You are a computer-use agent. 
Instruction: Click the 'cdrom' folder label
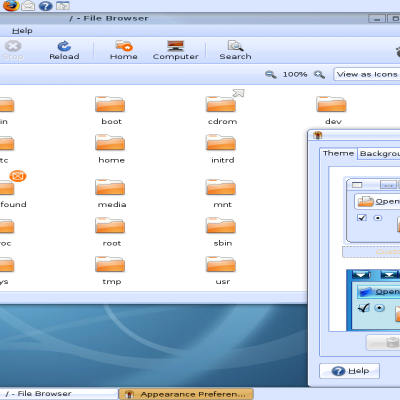[222, 121]
